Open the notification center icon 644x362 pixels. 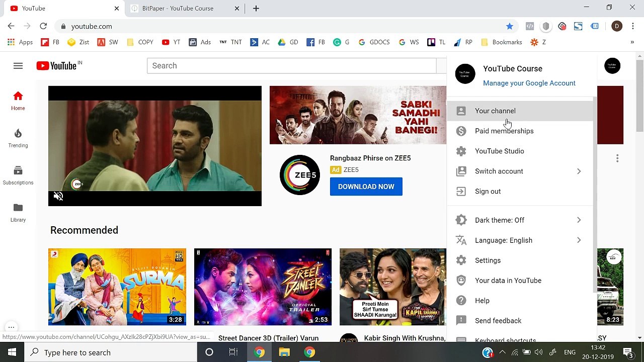coord(628,352)
